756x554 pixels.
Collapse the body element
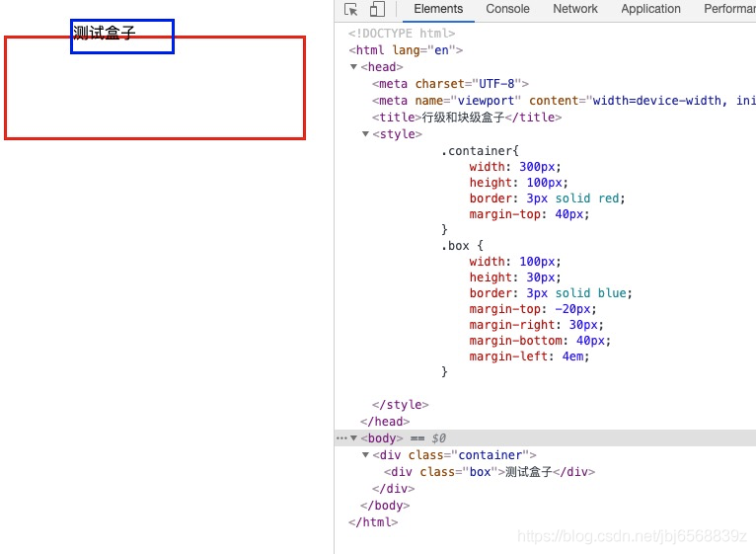(354, 438)
